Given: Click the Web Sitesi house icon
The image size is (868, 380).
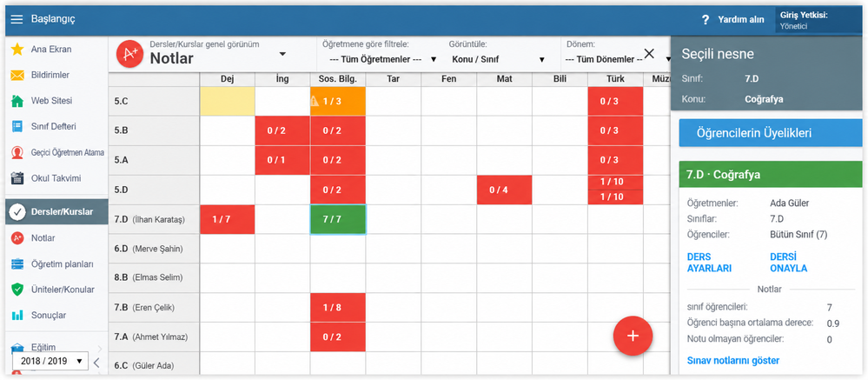Looking at the screenshot, I should (x=17, y=101).
